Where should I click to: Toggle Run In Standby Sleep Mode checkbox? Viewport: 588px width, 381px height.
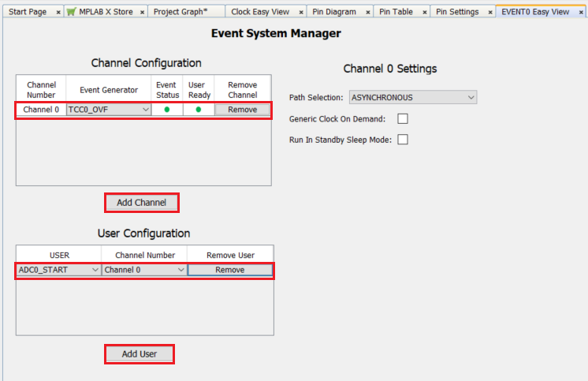(x=403, y=140)
